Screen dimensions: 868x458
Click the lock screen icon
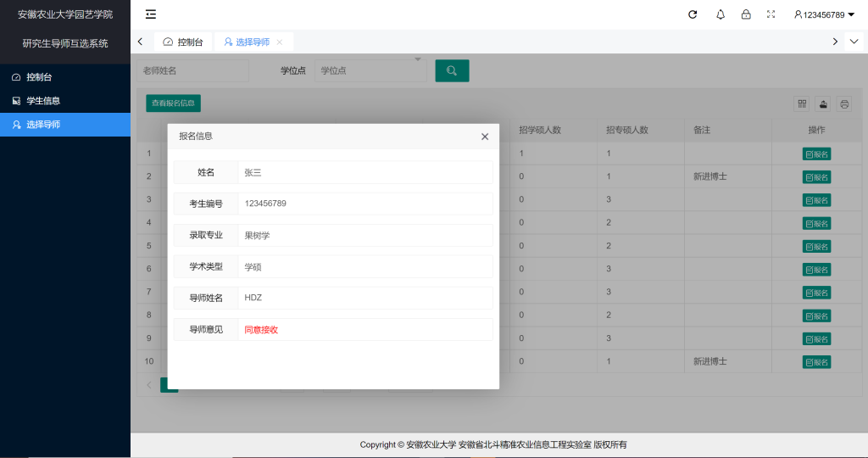tap(746, 14)
